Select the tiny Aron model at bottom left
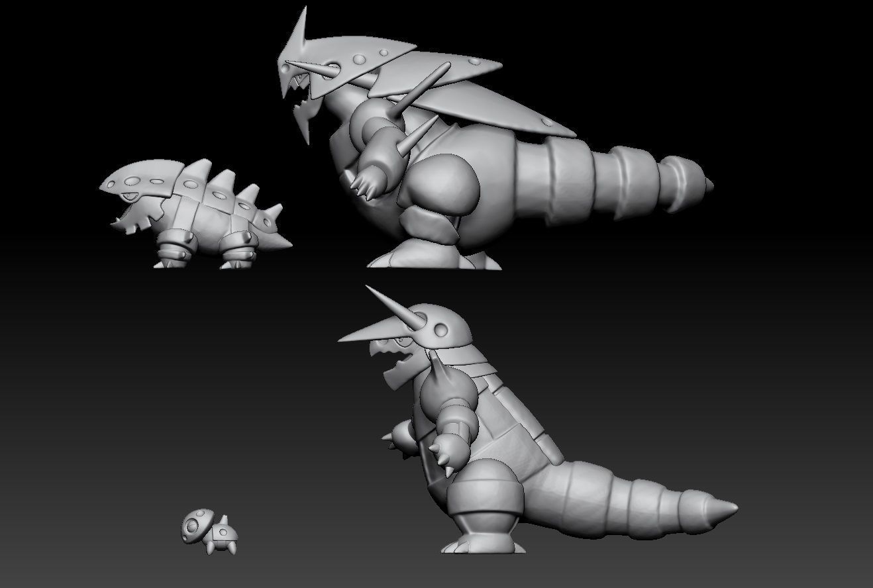This screenshot has height=588, width=873. tap(209, 532)
